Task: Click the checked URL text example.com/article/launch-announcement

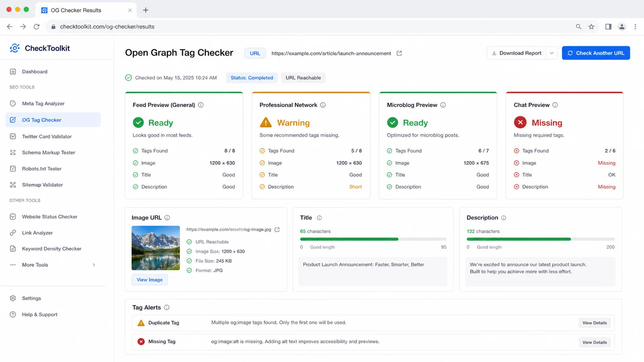Action: [x=331, y=53]
